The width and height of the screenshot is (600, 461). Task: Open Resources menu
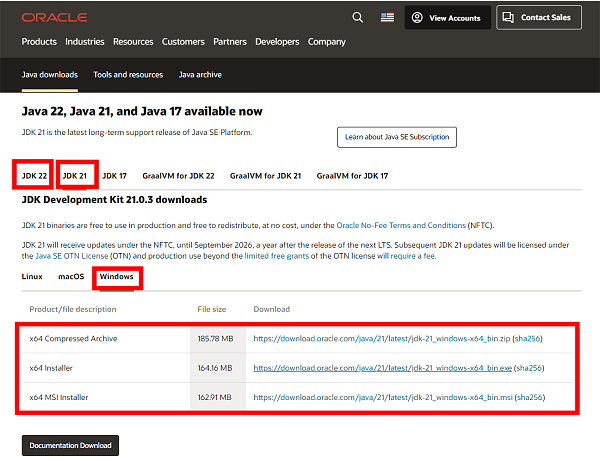pyautogui.click(x=133, y=42)
